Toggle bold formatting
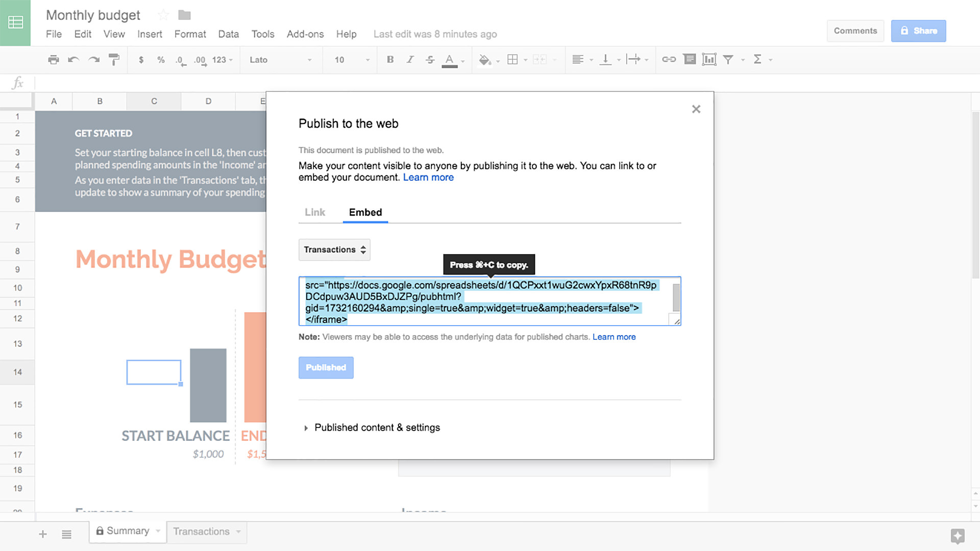Screen dimensions: 980x551 click(390, 60)
